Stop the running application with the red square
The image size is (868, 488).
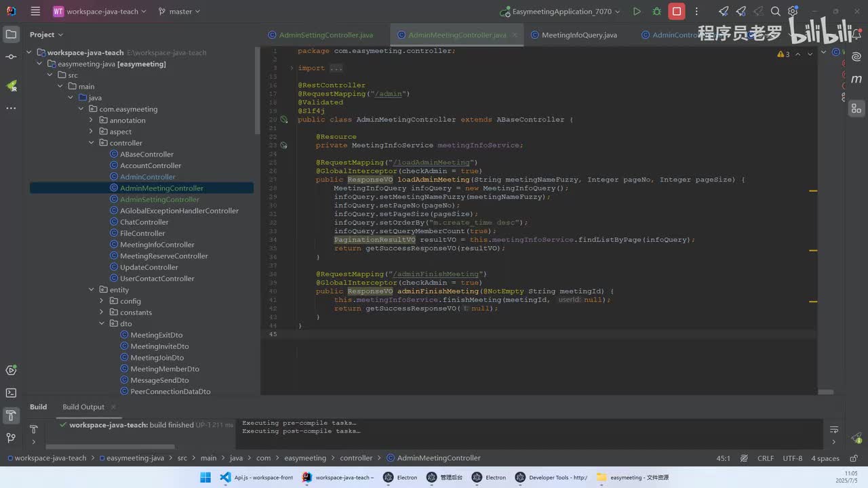[x=677, y=12]
